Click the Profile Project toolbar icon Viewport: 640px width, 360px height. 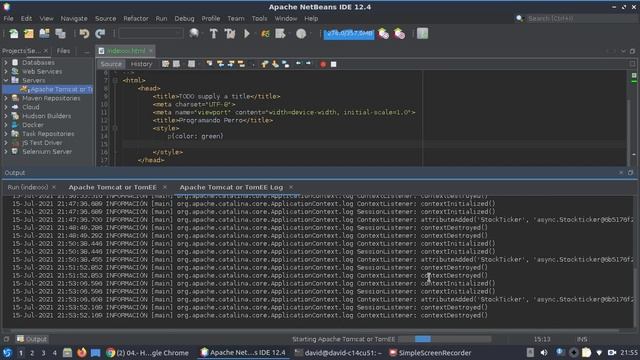[x=280, y=34]
